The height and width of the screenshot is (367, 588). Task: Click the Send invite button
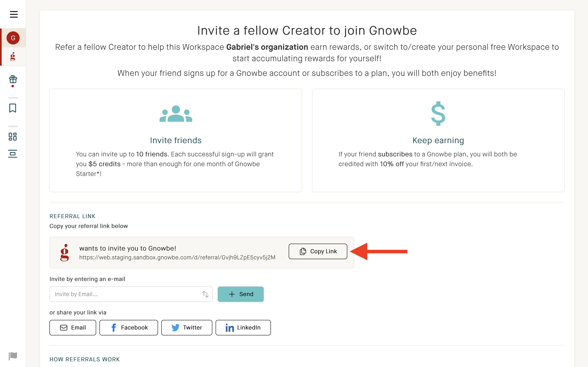241,294
